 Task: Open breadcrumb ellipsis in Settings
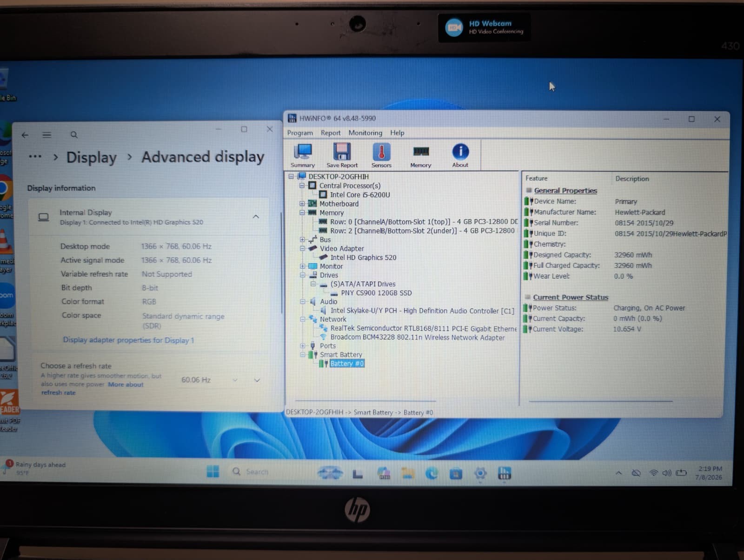tap(35, 157)
